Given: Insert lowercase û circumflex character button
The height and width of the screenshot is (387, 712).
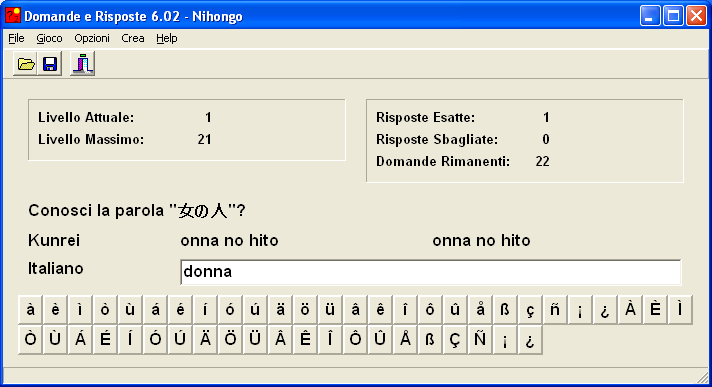Looking at the screenshot, I should click(455, 310).
